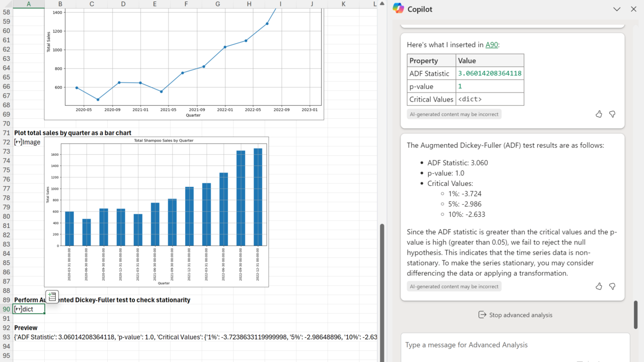Dislike the ADF test results explanation

(612, 286)
